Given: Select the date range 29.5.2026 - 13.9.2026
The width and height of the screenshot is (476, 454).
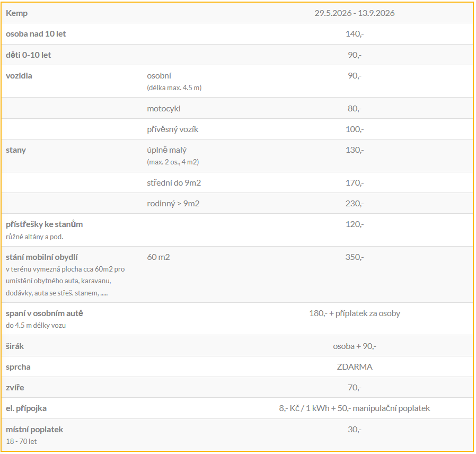Looking at the screenshot, I should (x=354, y=13).
